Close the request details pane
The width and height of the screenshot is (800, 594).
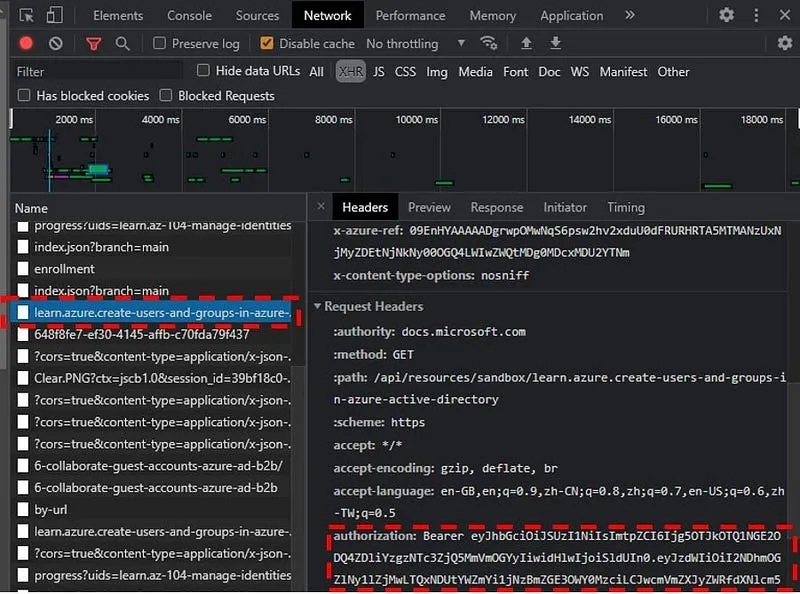321,206
